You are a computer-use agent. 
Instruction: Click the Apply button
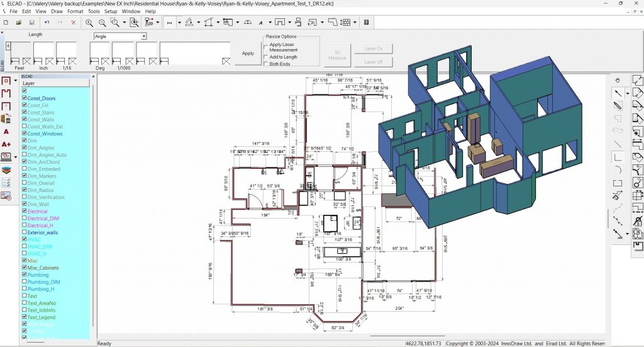coord(248,53)
